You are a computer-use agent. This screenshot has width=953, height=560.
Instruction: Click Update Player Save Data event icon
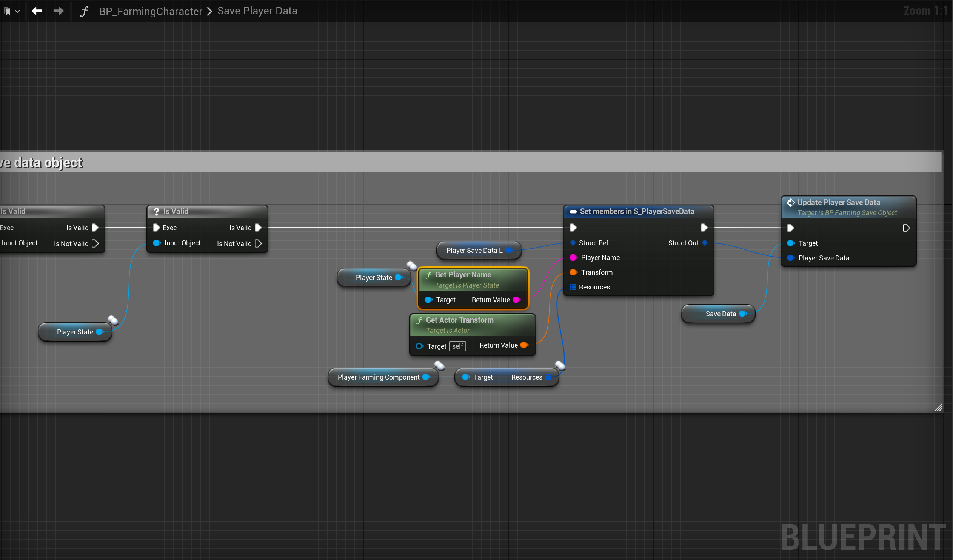[790, 203]
